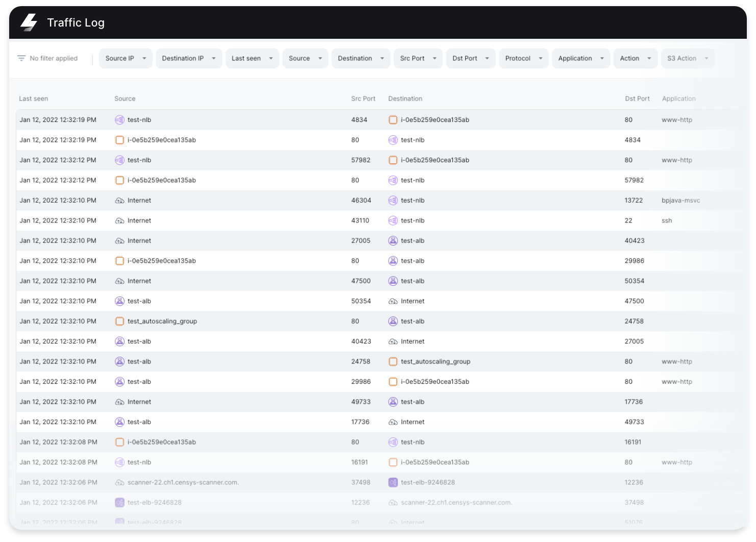Click the test-alb destination icon in the row with dst port 40423

393,241
